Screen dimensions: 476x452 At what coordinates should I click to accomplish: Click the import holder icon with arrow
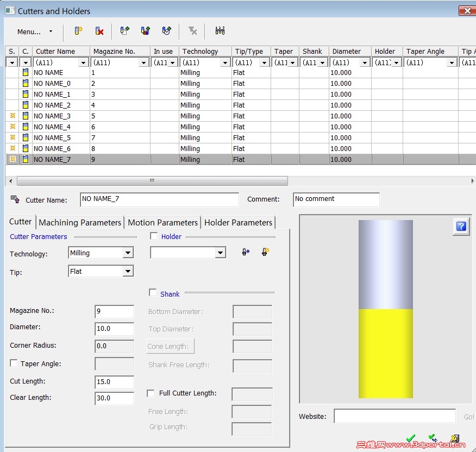coord(246,252)
